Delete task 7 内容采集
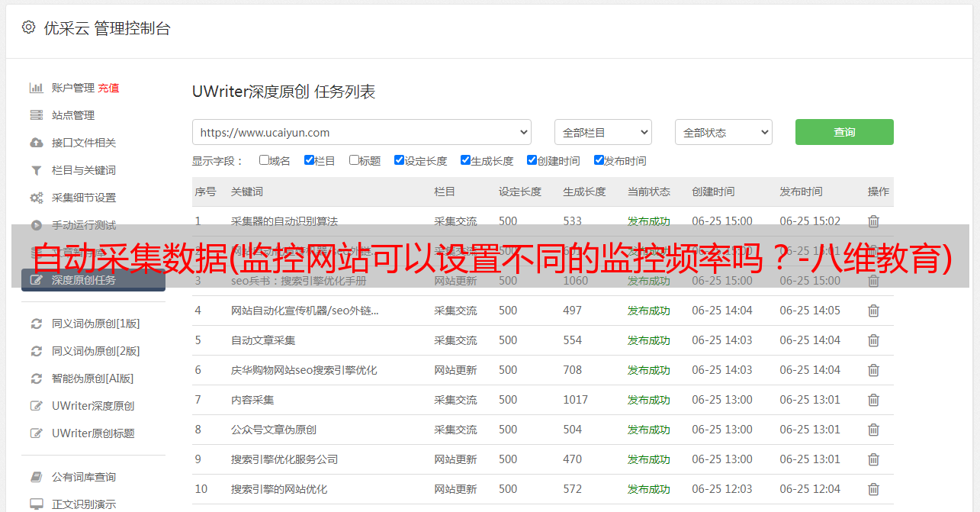 click(x=874, y=400)
